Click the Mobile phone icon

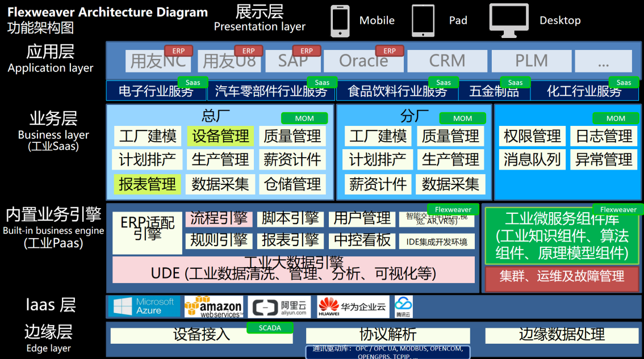click(x=340, y=21)
